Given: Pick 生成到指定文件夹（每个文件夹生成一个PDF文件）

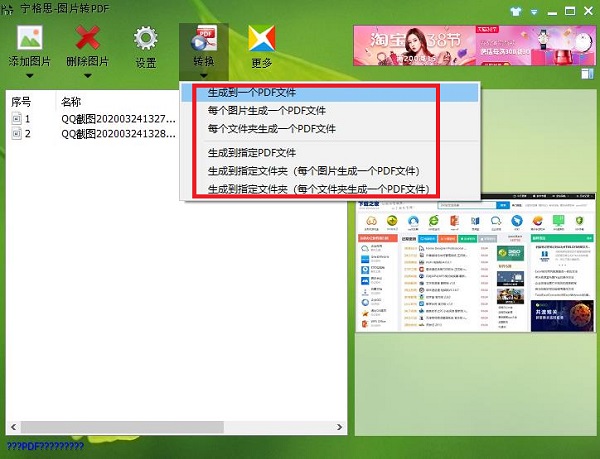Looking at the screenshot, I should (x=318, y=188).
